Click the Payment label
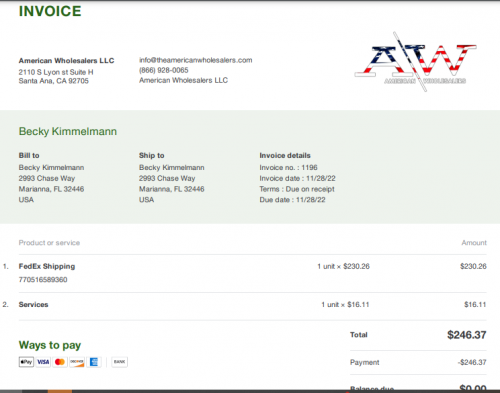 point(365,362)
